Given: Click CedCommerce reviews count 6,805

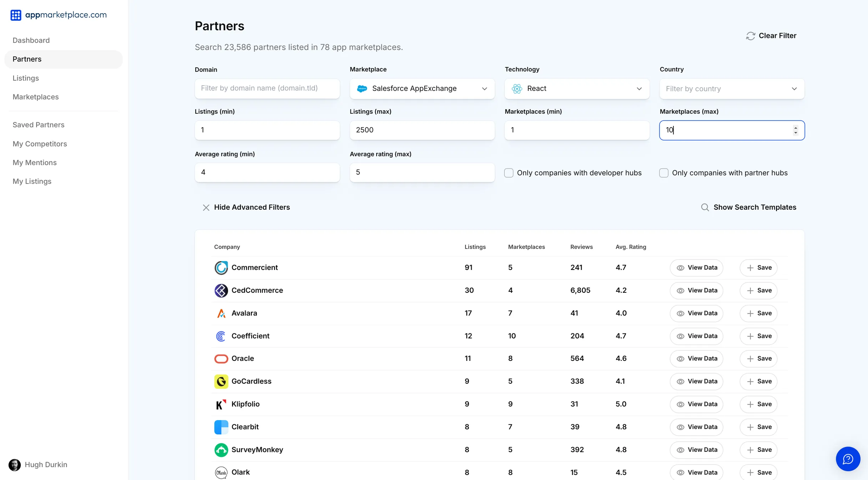Looking at the screenshot, I should coord(580,291).
